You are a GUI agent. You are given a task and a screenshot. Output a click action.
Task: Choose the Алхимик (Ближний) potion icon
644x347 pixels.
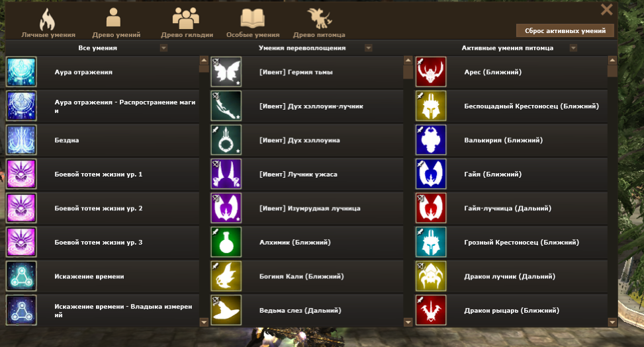point(226,242)
